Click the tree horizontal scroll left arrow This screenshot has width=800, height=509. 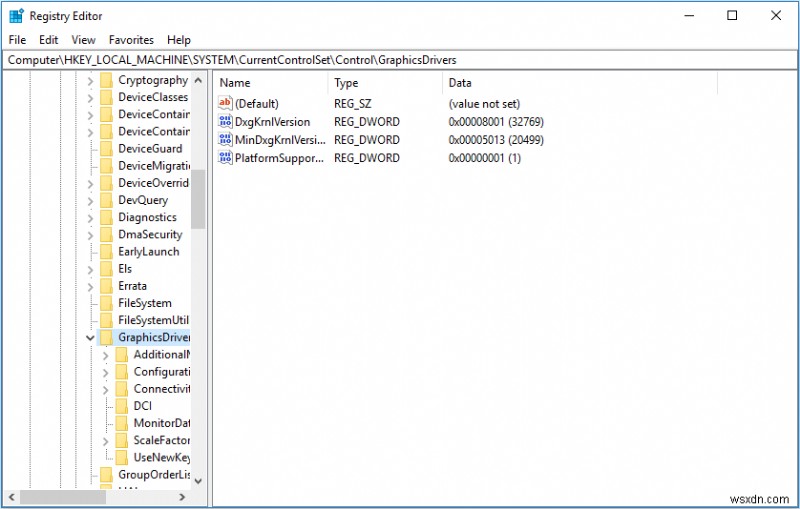(x=12, y=496)
